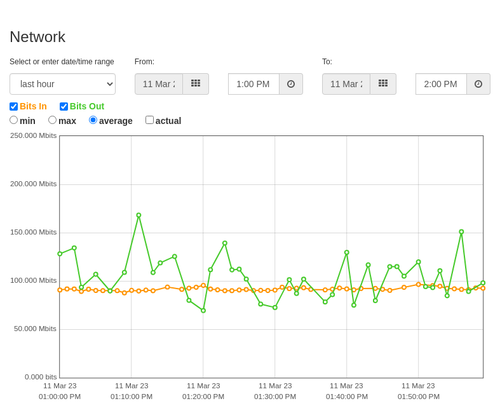The width and height of the screenshot is (500, 403).
Task: Open the To time clock picker icon
Action: point(478,84)
